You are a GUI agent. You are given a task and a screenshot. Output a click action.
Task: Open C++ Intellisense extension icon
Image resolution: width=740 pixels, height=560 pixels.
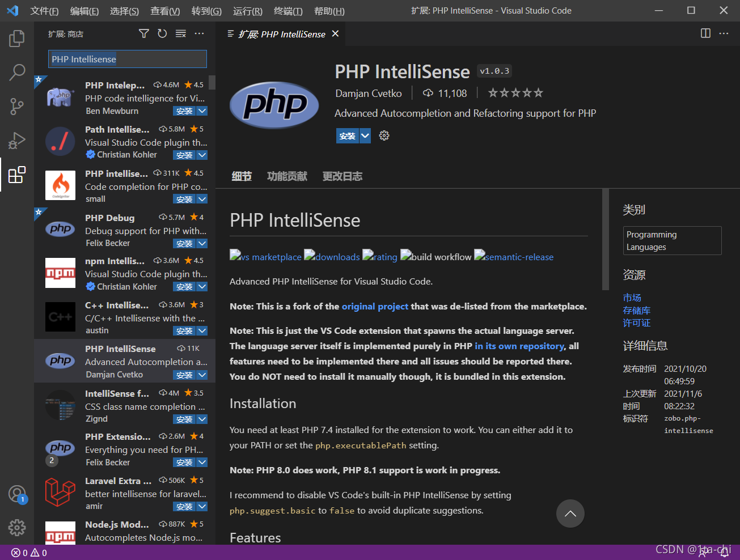pos(60,317)
